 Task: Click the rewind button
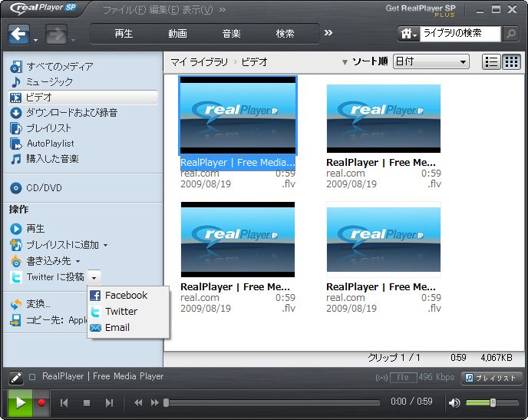pyautogui.click(x=138, y=403)
